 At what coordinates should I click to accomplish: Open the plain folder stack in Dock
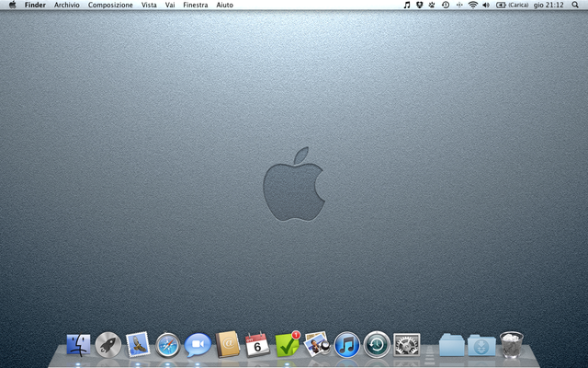tap(452, 345)
